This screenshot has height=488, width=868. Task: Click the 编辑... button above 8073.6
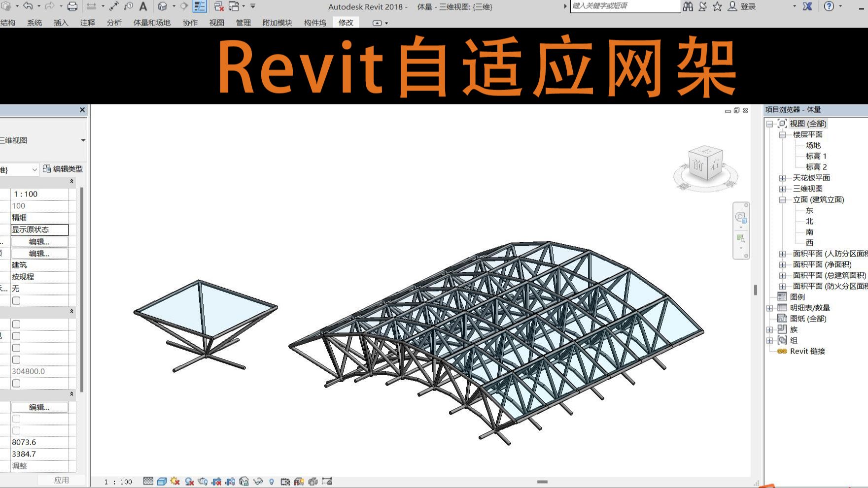tap(39, 407)
